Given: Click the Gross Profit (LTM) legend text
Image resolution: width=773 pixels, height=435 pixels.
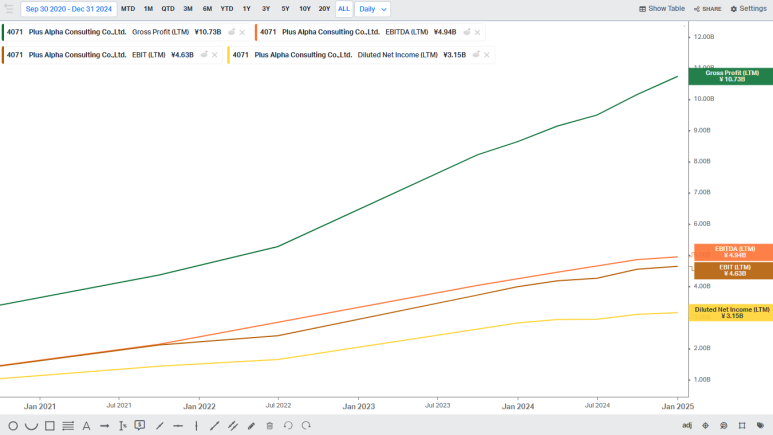Looking at the screenshot, I should coord(161,32).
